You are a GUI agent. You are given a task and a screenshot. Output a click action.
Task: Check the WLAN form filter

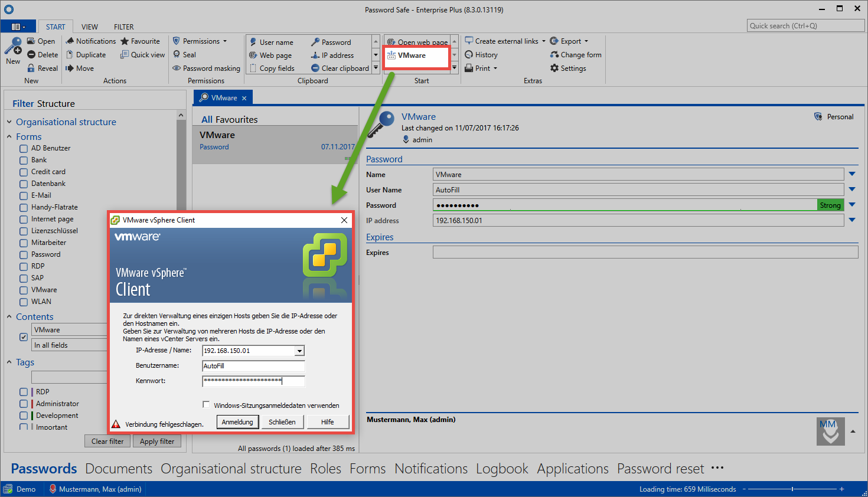click(24, 302)
